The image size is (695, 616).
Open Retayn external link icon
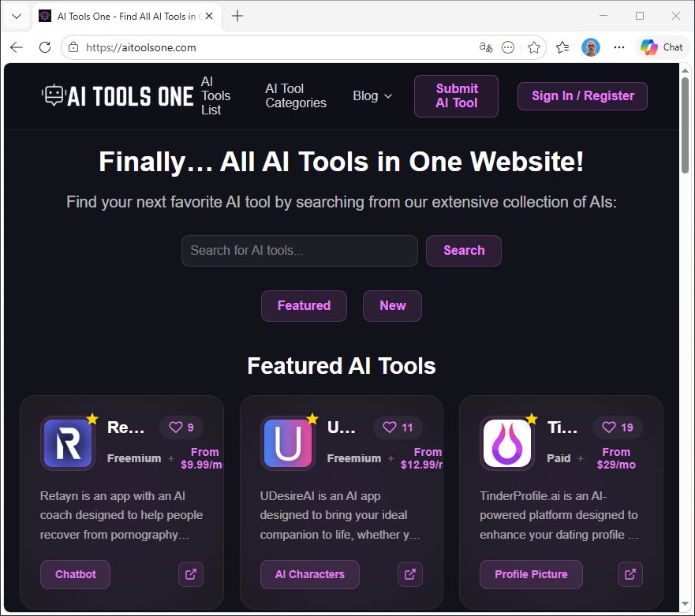tap(191, 574)
